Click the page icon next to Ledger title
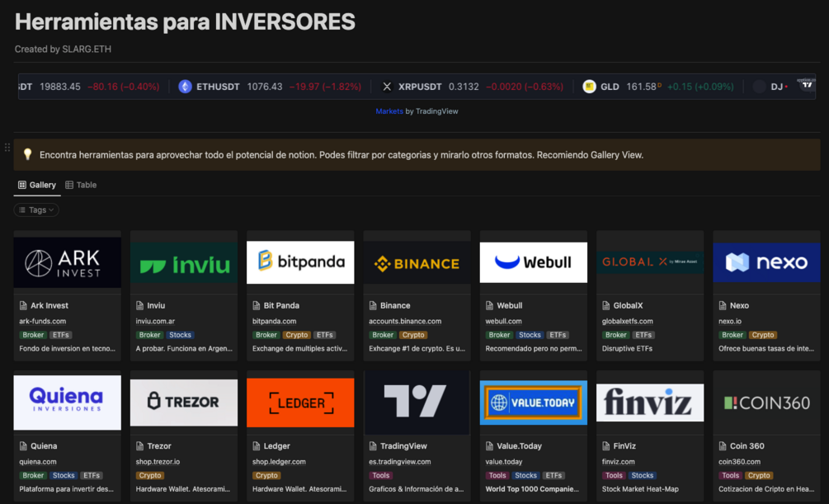This screenshot has width=829, height=504. tap(257, 445)
